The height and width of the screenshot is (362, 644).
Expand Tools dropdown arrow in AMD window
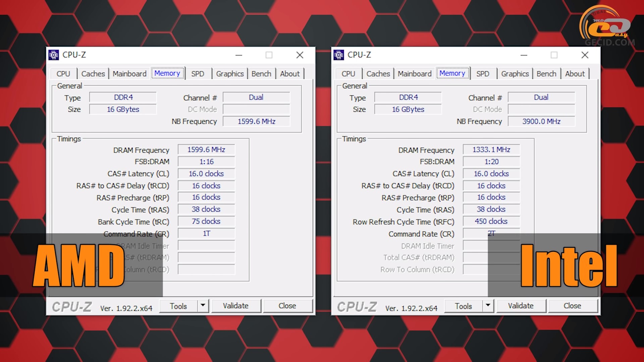click(x=203, y=306)
